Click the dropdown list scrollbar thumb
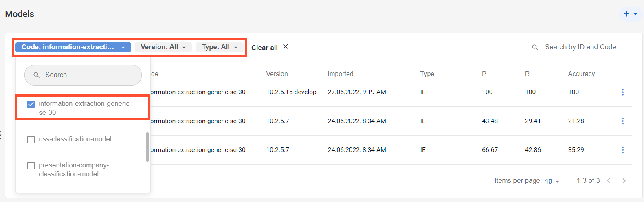The image size is (644, 202). click(147, 147)
